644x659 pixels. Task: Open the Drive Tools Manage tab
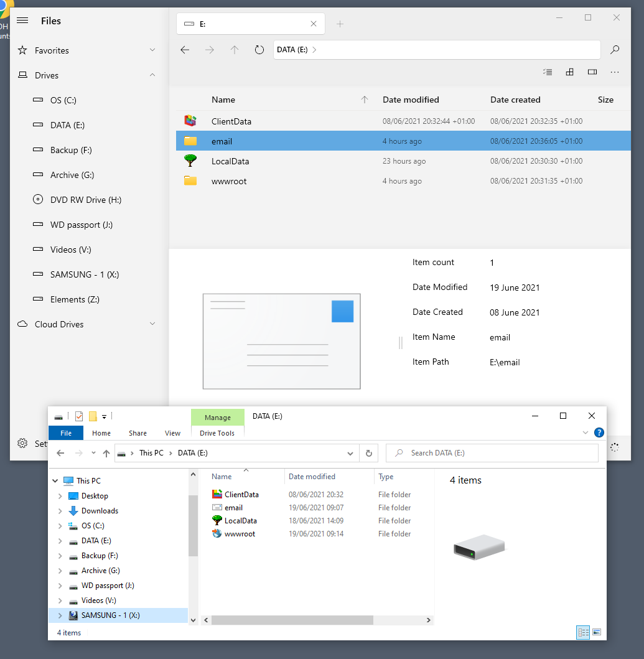point(217,416)
